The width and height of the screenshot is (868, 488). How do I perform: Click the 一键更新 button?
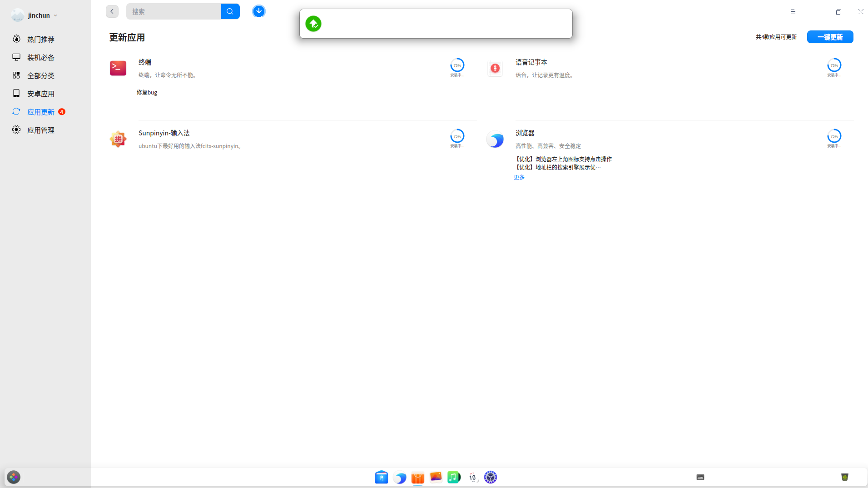830,37
